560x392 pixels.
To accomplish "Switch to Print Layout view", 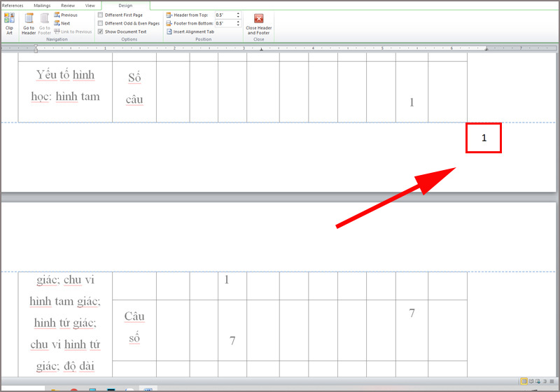I will pos(524,381).
